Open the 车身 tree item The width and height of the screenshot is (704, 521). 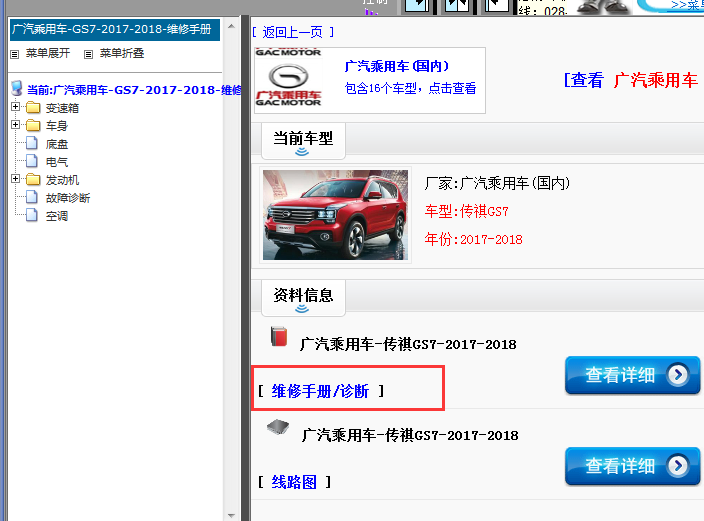(57, 126)
